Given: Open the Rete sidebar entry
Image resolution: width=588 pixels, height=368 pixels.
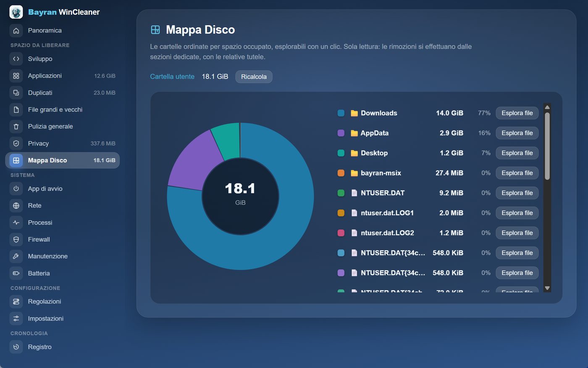Looking at the screenshot, I should coord(63,206).
